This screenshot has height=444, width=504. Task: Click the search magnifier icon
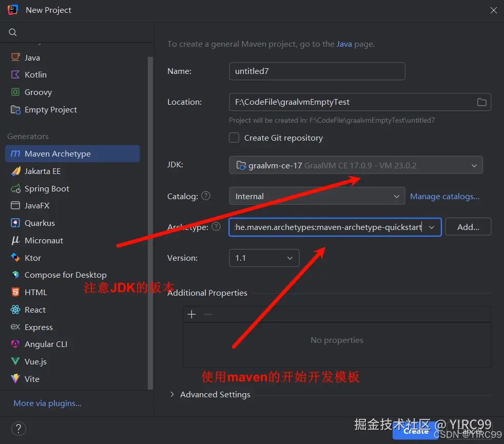click(x=13, y=32)
